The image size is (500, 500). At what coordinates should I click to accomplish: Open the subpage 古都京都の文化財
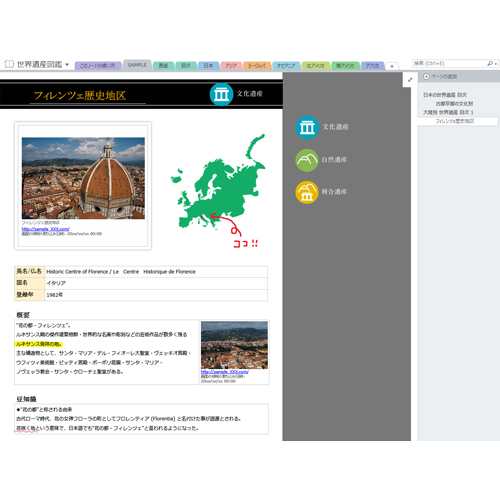[x=454, y=104]
